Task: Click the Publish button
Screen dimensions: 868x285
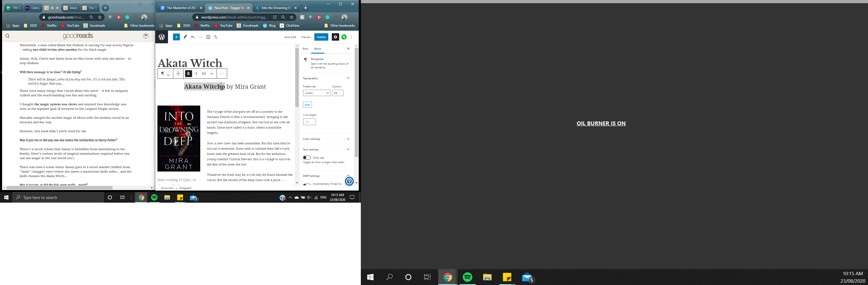Action: pyautogui.click(x=321, y=37)
